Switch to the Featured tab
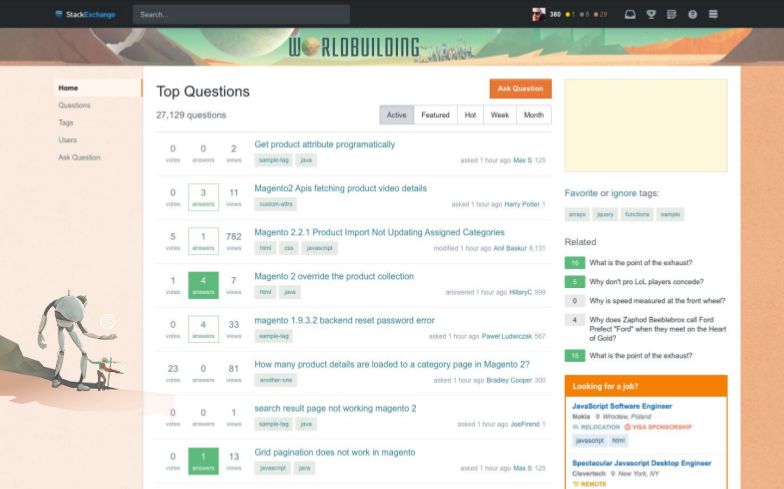784x489 pixels. click(x=436, y=115)
